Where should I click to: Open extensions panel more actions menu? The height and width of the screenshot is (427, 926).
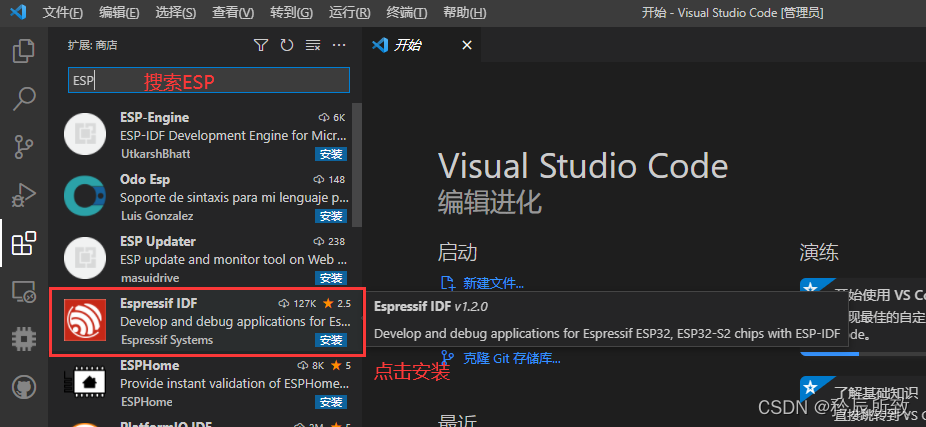(x=339, y=45)
